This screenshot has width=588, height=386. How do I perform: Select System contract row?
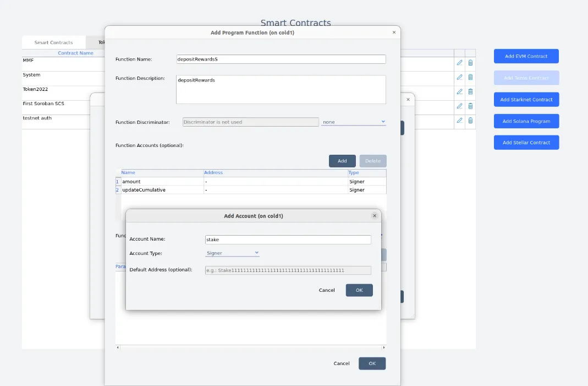point(63,79)
